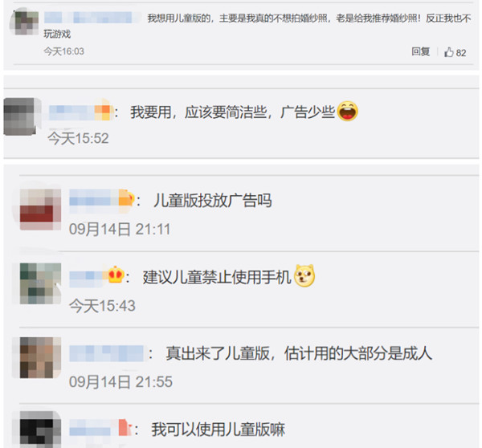The image size is (482, 448).
Task: Click the timestamp 09月14日 21:11
Action: (x=120, y=230)
